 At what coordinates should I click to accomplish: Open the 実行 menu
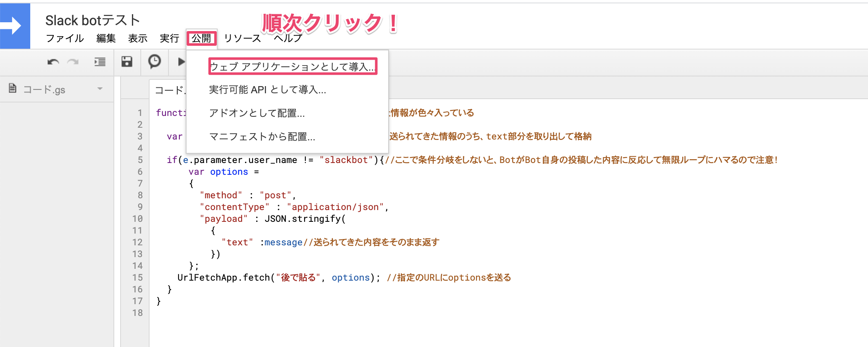pos(170,38)
